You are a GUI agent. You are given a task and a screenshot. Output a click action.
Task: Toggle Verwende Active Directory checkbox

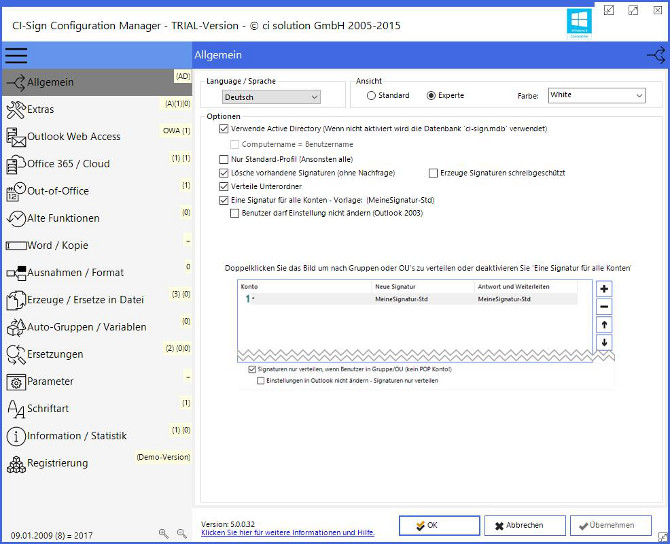tap(223, 130)
